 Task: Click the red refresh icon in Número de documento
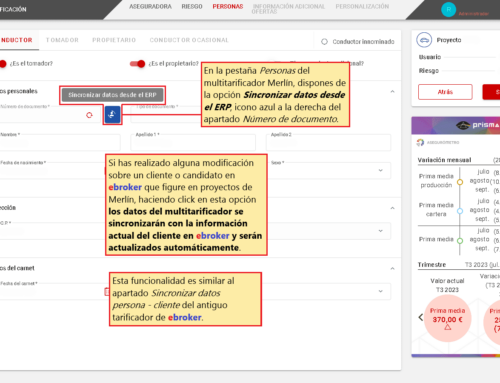click(x=89, y=115)
